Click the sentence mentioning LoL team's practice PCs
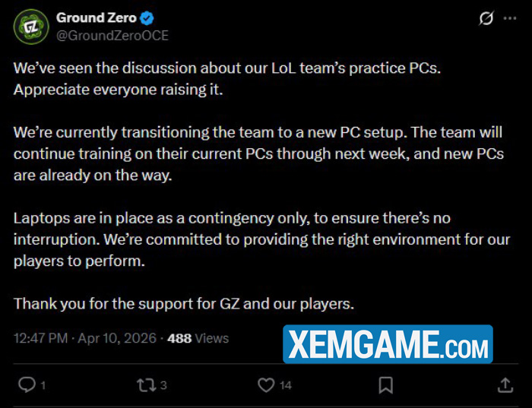532x408 pixels. pyautogui.click(x=226, y=67)
